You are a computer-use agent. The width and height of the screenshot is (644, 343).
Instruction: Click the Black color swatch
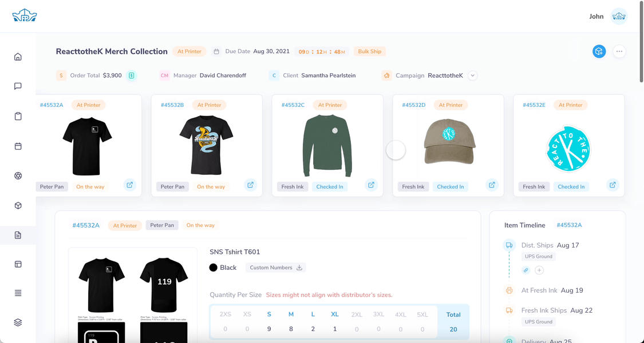click(x=213, y=268)
